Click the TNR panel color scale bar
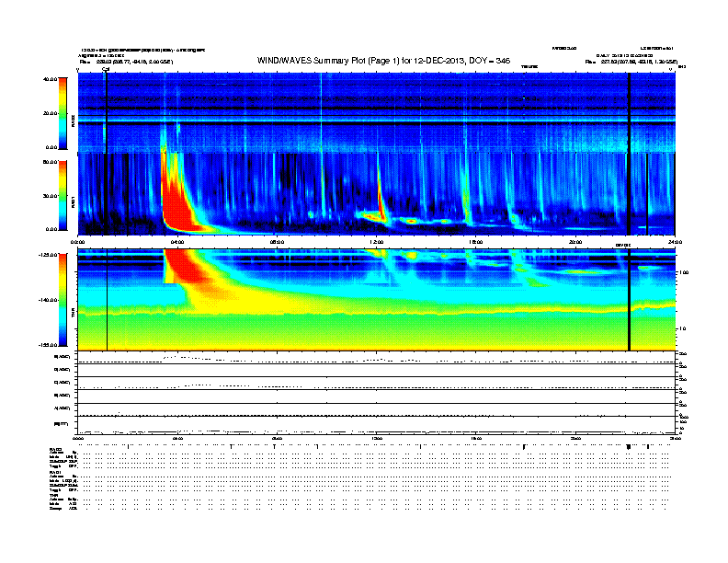Viewport: 728px width, 563px height. click(63, 300)
